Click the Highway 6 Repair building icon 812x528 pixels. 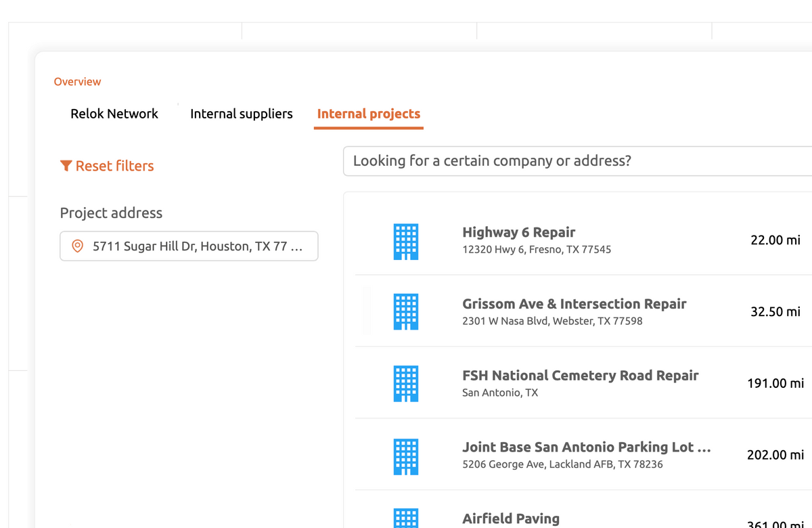tap(405, 242)
